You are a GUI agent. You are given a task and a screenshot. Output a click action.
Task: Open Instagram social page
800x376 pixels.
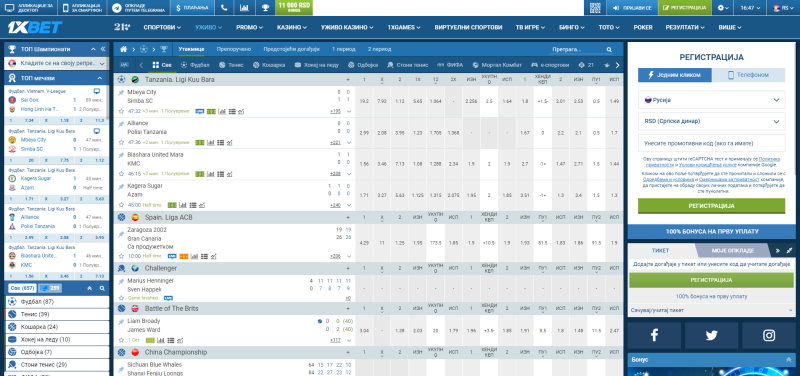click(769, 335)
